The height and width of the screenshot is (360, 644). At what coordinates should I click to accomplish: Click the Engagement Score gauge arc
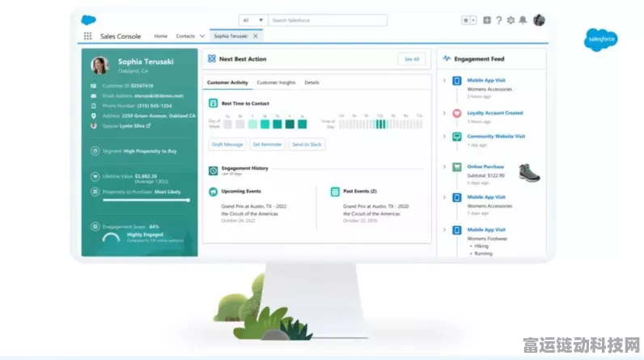tap(111, 237)
